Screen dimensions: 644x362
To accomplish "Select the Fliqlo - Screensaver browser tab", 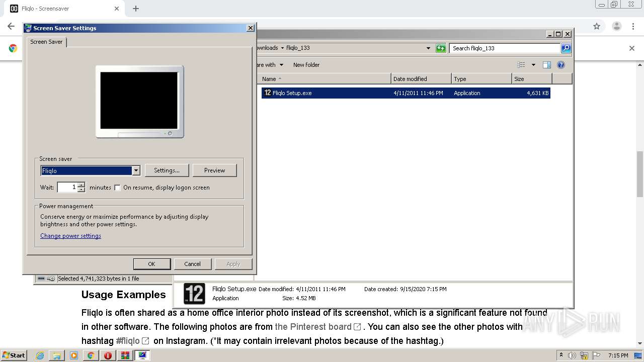I will tap(64, 9).
